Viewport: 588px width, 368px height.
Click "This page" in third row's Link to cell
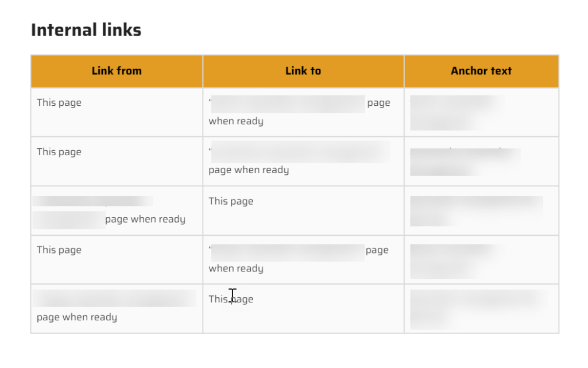pos(231,201)
